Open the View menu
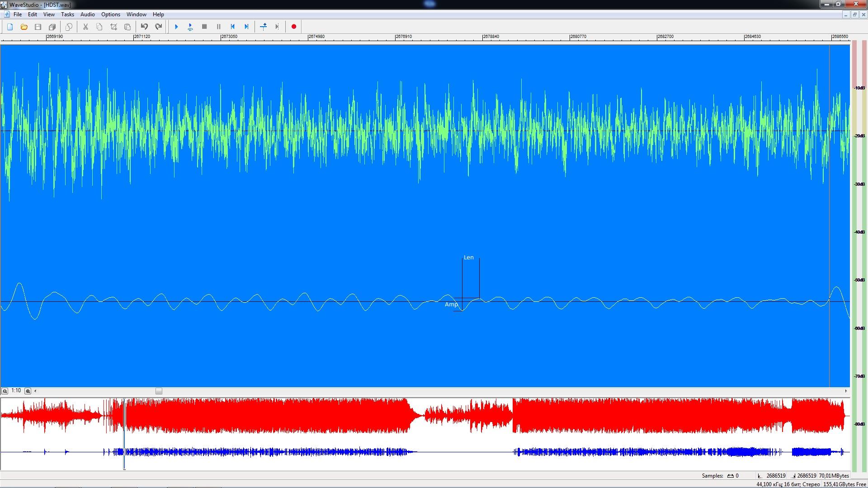This screenshot has width=868, height=488. (x=49, y=14)
